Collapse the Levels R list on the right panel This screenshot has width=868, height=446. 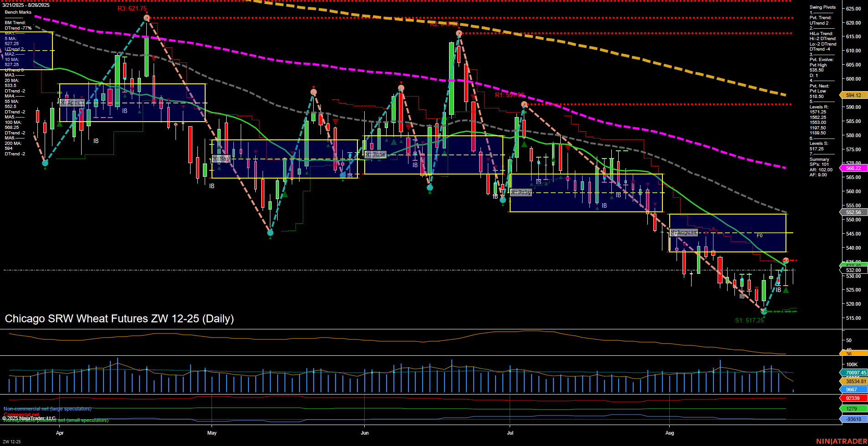pos(819,107)
